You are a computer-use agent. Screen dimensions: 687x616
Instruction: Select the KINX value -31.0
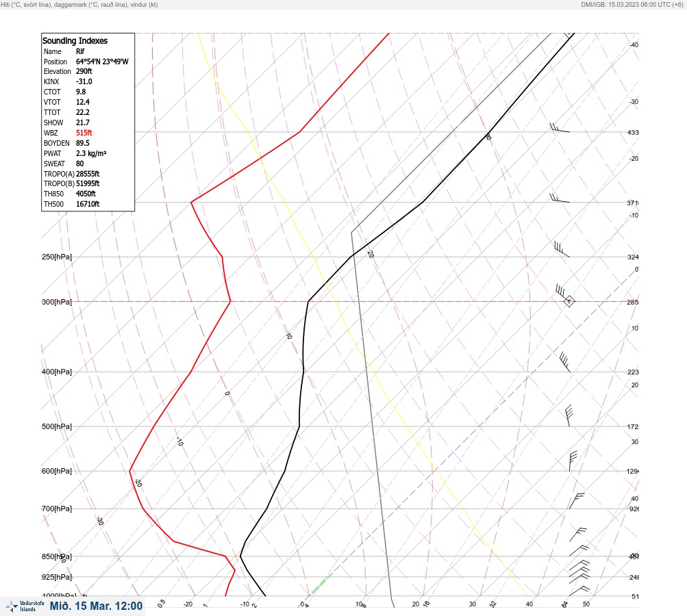tap(84, 81)
